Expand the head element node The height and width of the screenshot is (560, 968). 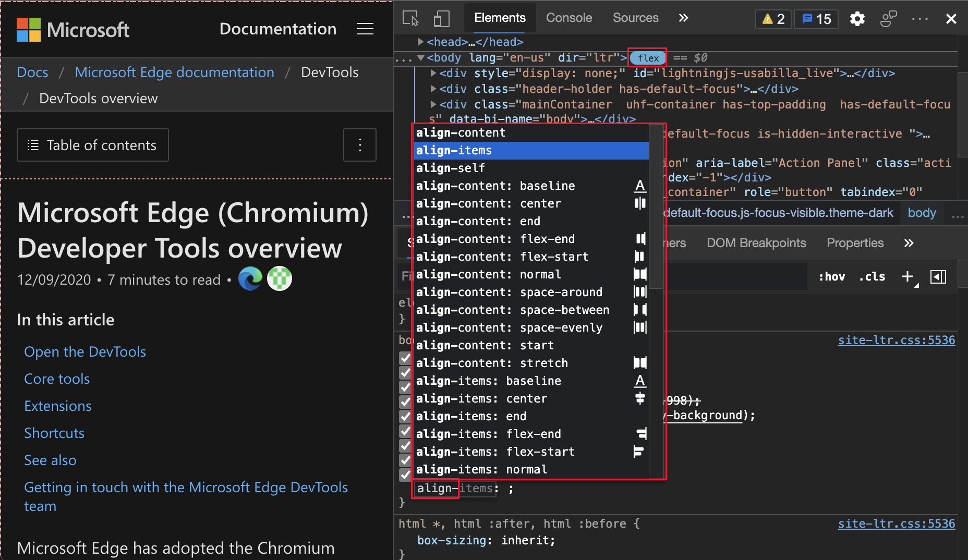pyautogui.click(x=421, y=42)
